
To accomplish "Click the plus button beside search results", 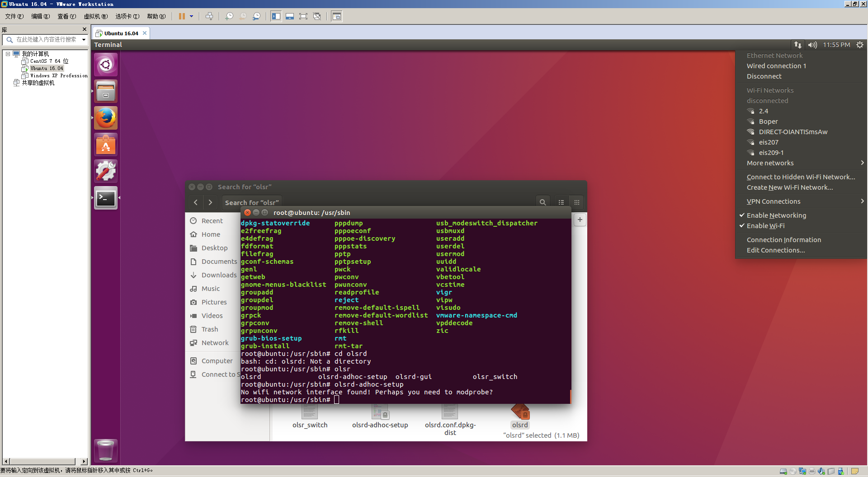I will tap(580, 220).
